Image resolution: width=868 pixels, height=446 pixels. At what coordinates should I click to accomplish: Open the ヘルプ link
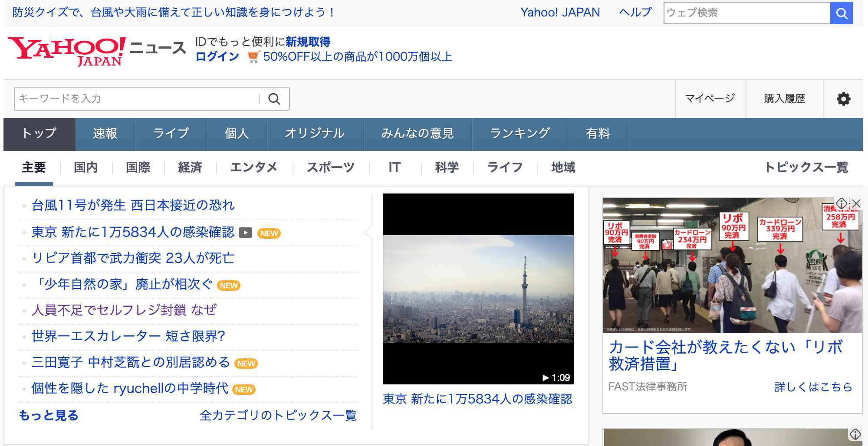635,13
